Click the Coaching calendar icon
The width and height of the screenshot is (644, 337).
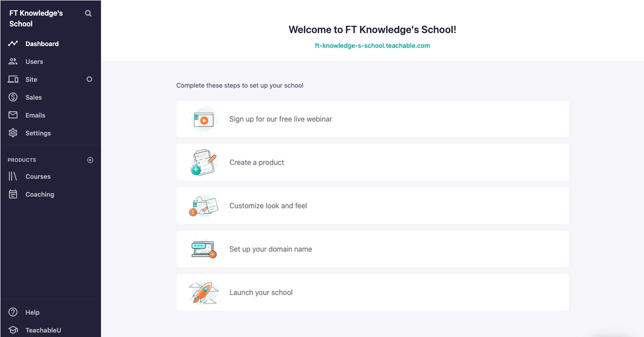(x=13, y=194)
